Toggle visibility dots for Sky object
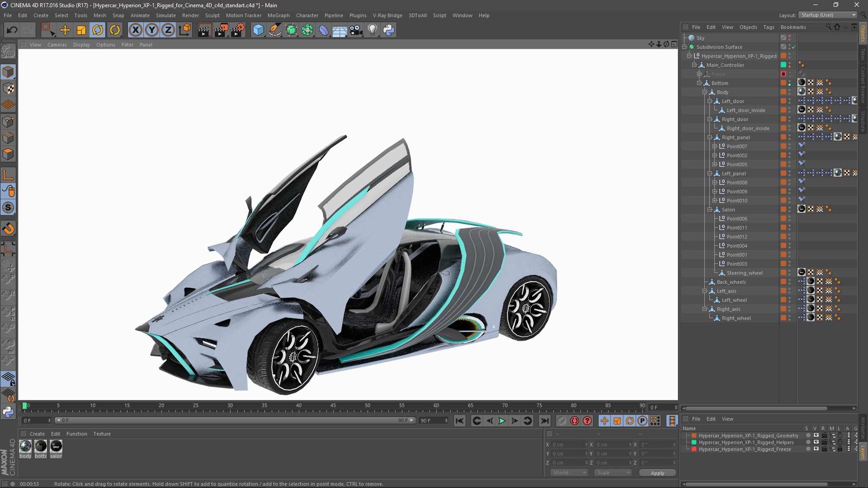Image resolution: width=868 pixels, height=488 pixels. 790,38
